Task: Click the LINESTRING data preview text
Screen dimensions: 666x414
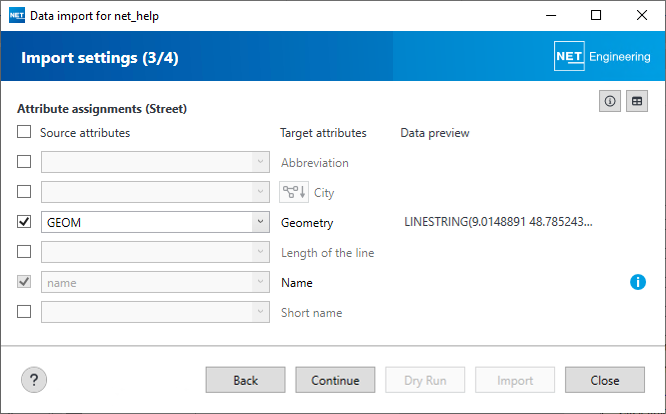Action: click(x=498, y=222)
